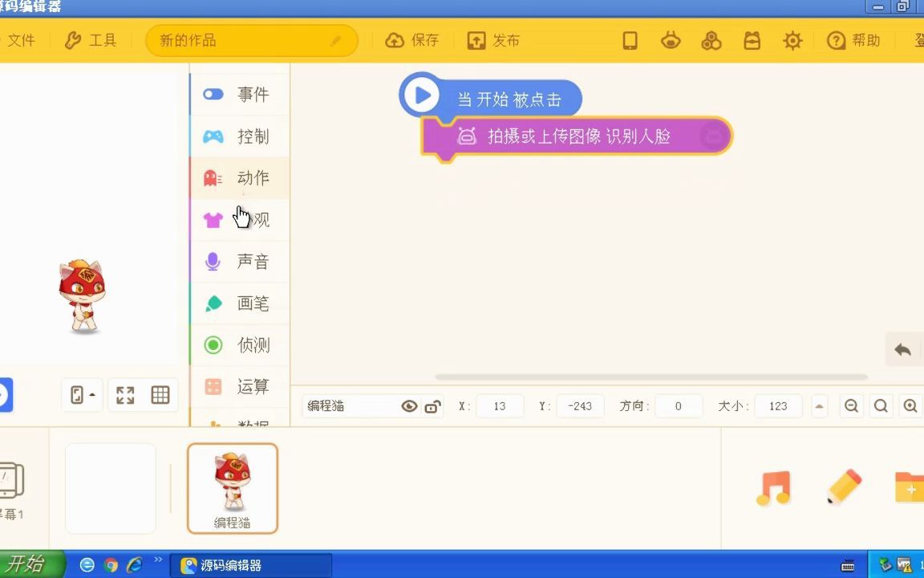Open the music library icon
Screen dimensions: 924x578
pyautogui.click(x=774, y=488)
